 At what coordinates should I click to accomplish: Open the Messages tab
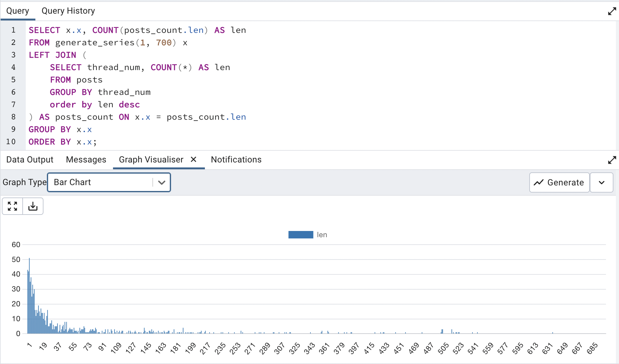click(x=86, y=160)
